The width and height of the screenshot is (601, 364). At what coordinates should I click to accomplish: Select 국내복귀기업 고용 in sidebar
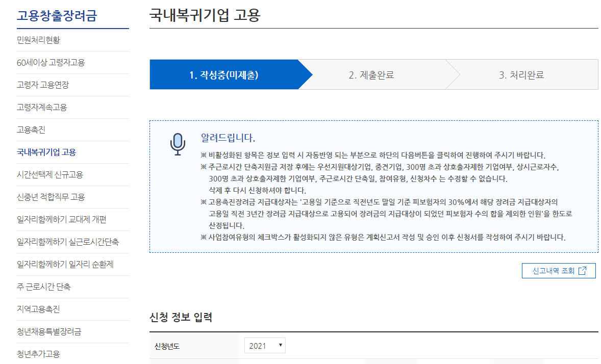[x=46, y=152]
